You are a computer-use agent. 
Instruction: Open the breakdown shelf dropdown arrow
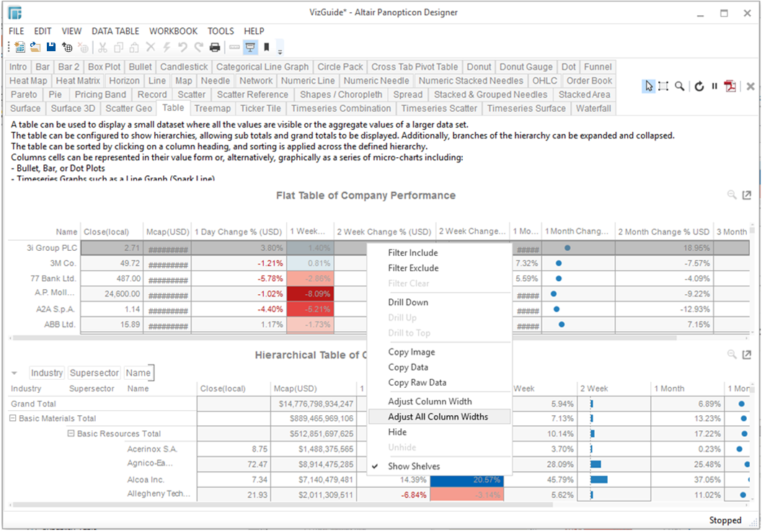14,373
